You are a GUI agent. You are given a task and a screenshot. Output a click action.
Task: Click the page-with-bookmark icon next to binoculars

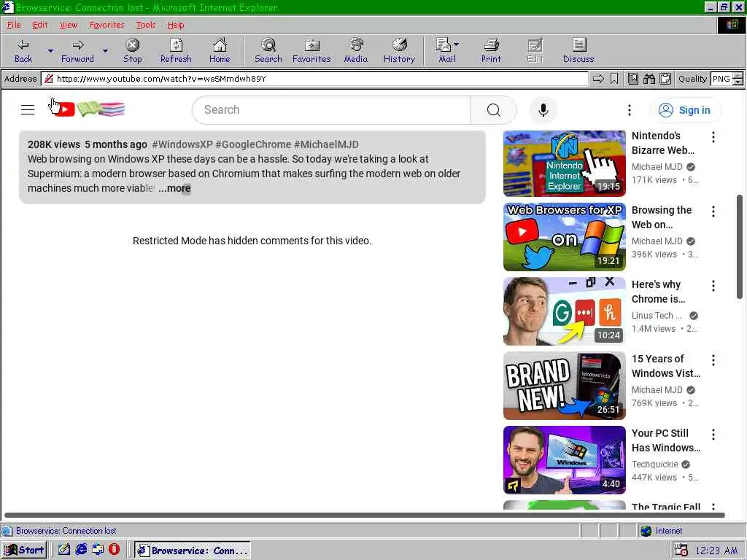click(633, 79)
